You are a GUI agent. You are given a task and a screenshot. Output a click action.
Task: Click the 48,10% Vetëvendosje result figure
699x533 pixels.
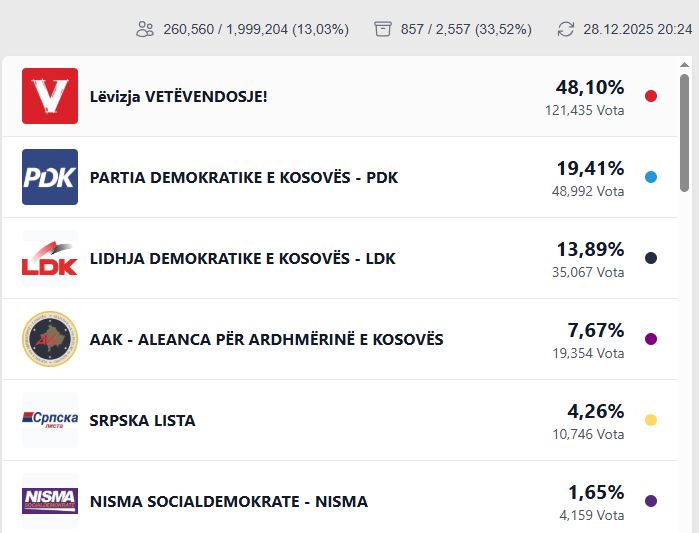pos(590,87)
